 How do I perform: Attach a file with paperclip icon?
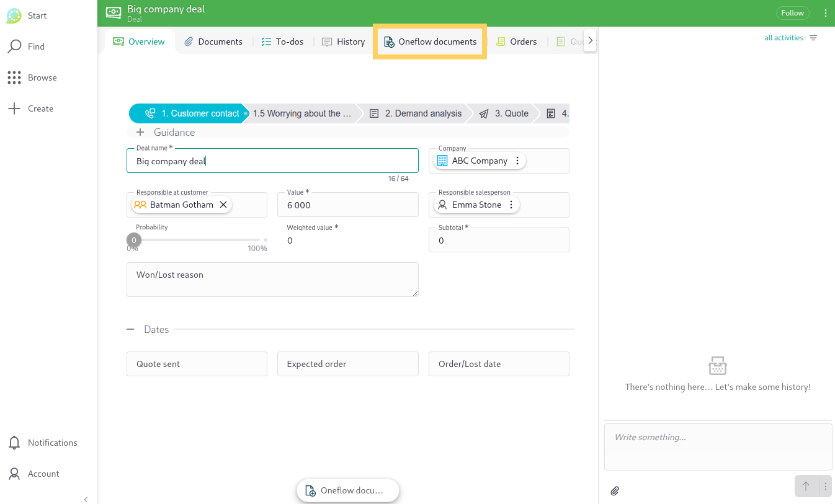pyautogui.click(x=615, y=491)
